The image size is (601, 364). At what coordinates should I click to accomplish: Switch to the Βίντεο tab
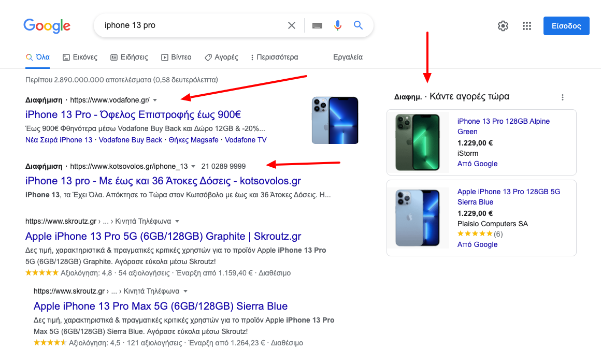pyautogui.click(x=176, y=57)
